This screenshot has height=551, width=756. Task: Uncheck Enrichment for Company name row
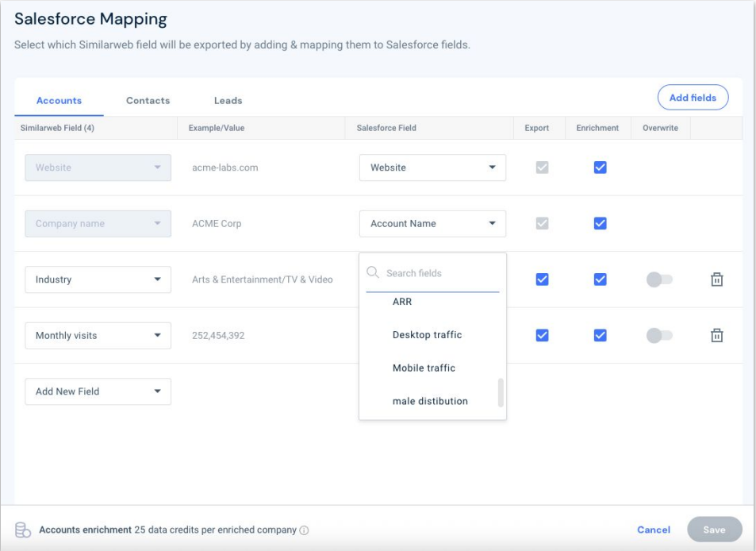click(x=600, y=223)
